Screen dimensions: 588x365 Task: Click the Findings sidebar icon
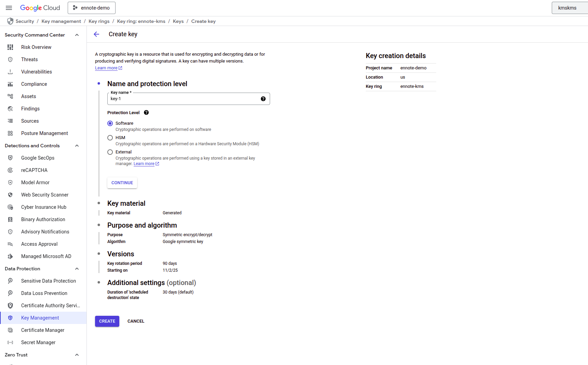pos(10,109)
